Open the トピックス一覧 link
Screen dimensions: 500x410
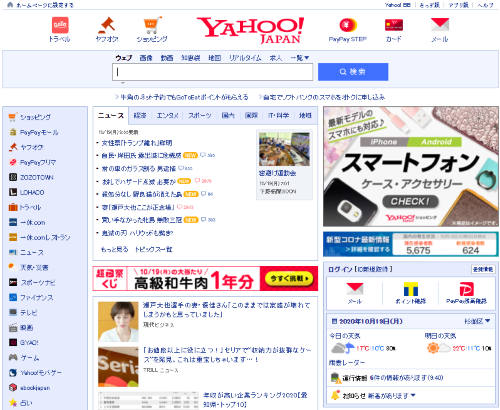coord(154,249)
